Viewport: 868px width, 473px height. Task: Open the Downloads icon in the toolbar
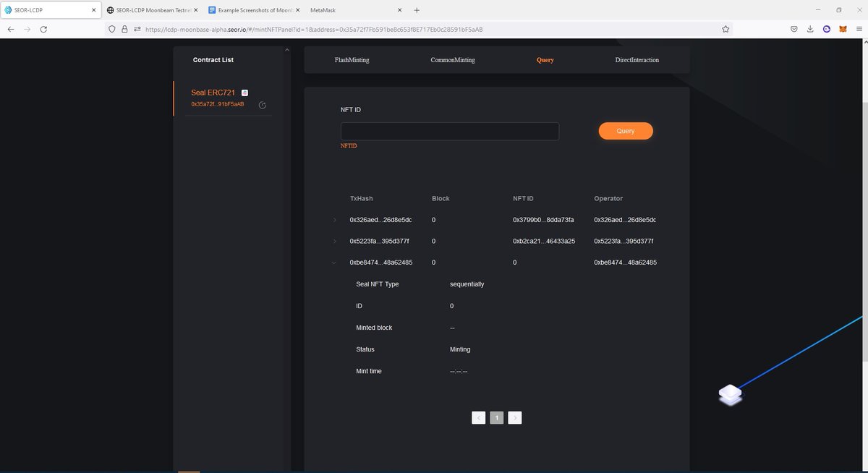pyautogui.click(x=810, y=29)
